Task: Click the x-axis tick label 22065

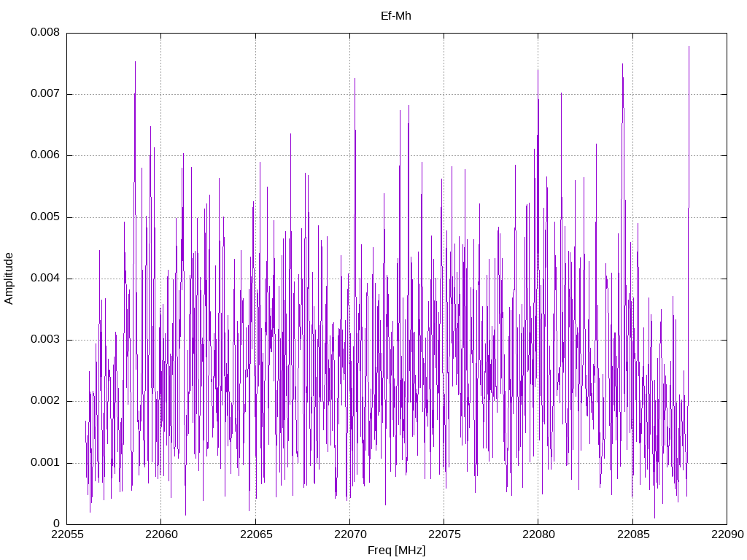Action: point(255,534)
